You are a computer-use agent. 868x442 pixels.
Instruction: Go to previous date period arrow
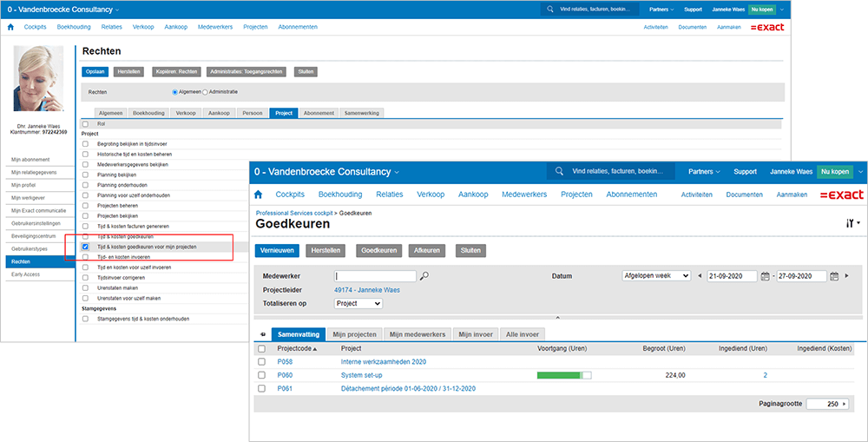coord(700,276)
